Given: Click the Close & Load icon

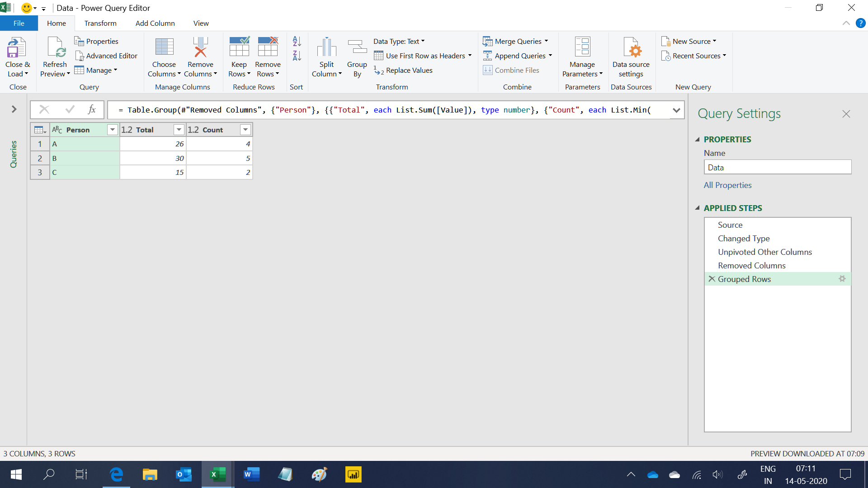Looking at the screenshot, I should (x=17, y=47).
